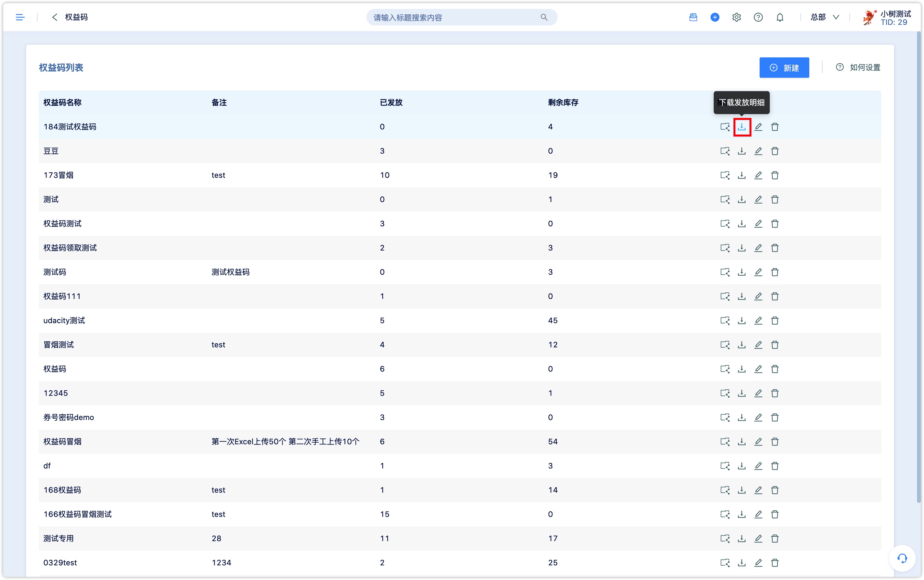Delete the 测试专用 row
This screenshot has height=580, width=924.
[x=775, y=538]
